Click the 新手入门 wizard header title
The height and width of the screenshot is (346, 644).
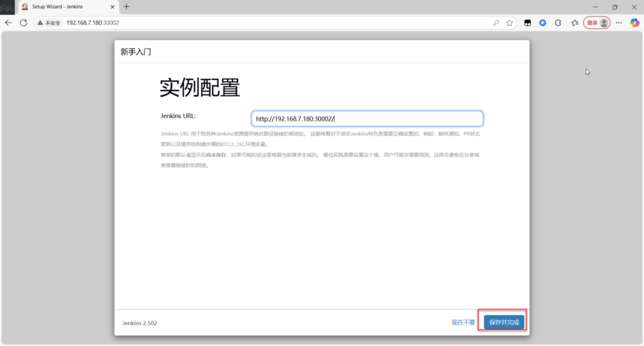(x=136, y=52)
